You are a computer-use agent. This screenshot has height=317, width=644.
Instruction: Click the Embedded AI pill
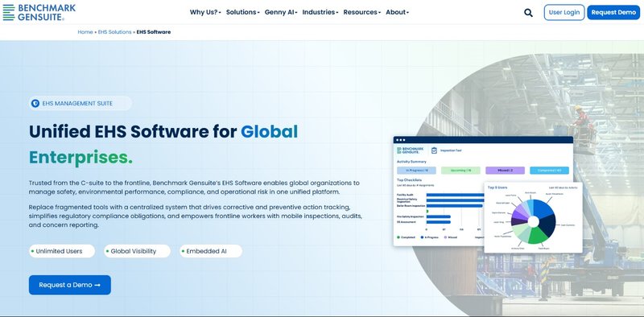point(211,251)
